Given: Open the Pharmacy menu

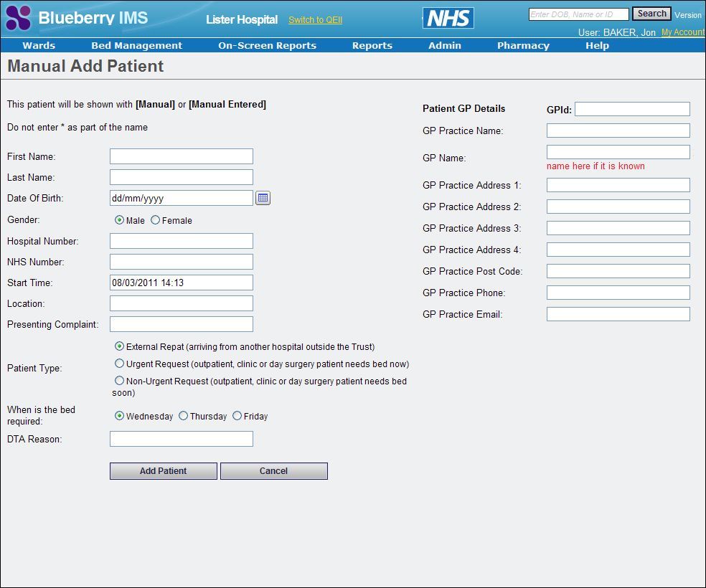Looking at the screenshot, I should tap(523, 45).
